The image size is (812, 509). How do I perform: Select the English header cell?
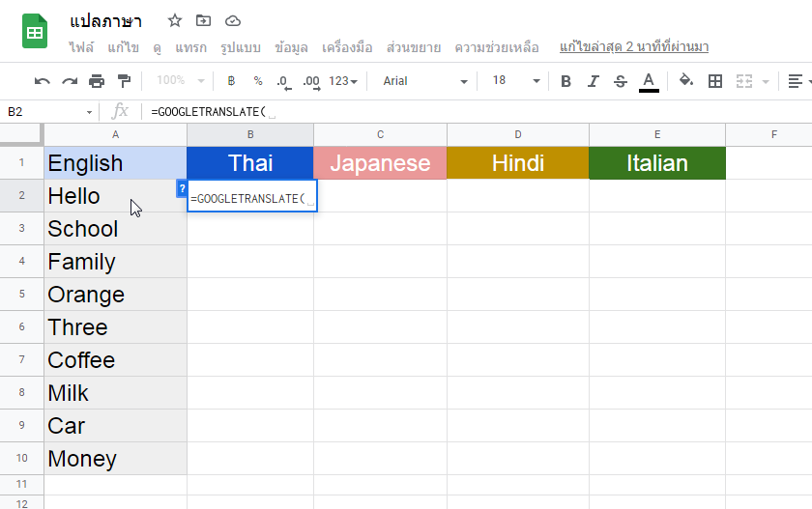(115, 163)
